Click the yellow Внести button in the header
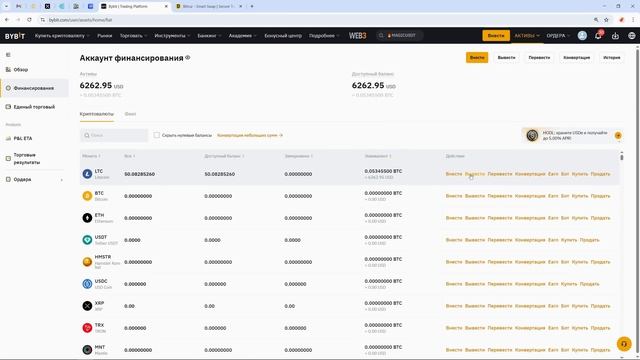This screenshot has width=640, height=360. 496,36
